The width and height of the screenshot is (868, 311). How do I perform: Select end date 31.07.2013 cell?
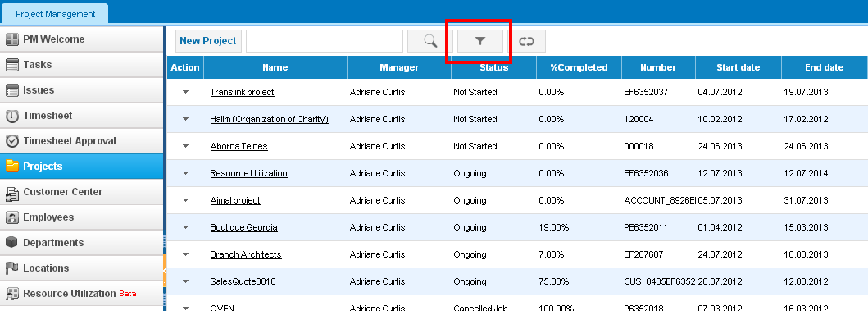point(806,201)
